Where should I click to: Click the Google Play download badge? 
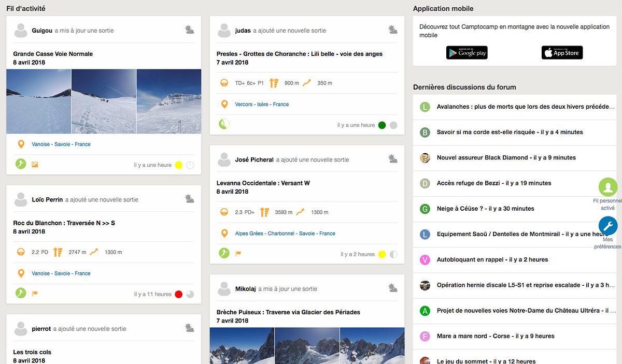click(x=466, y=53)
